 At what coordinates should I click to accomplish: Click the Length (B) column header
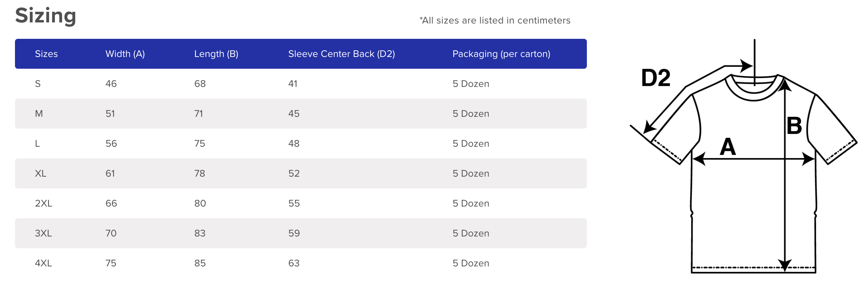216,54
